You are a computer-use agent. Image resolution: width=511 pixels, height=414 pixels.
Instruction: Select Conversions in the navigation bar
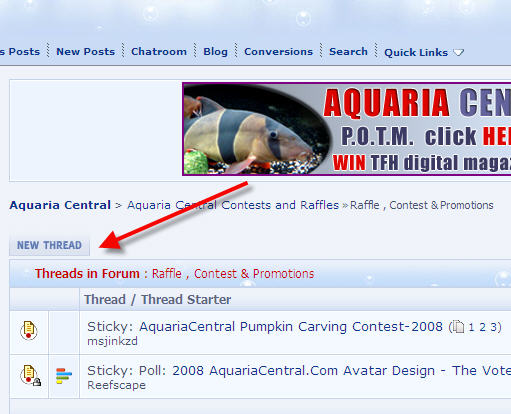(x=278, y=52)
